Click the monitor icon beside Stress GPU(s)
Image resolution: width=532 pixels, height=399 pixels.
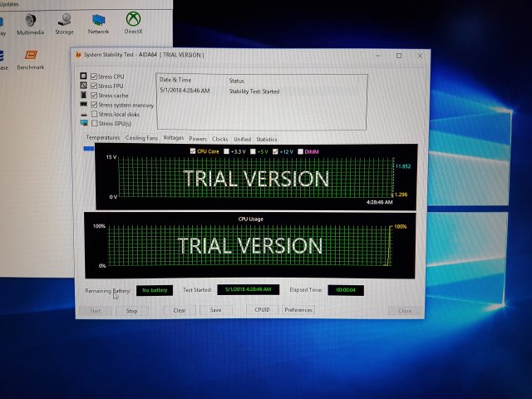[x=83, y=123]
